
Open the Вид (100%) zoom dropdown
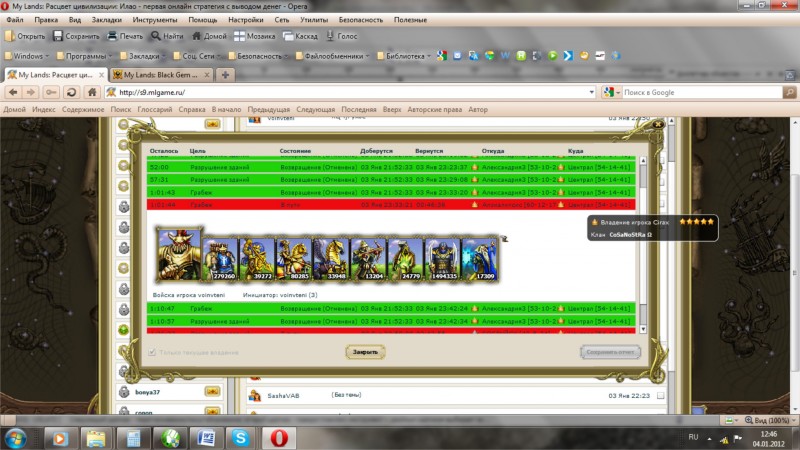pos(770,420)
